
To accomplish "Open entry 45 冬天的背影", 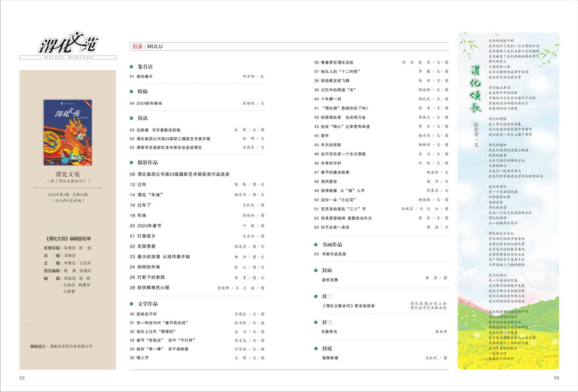I will click(x=332, y=144).
